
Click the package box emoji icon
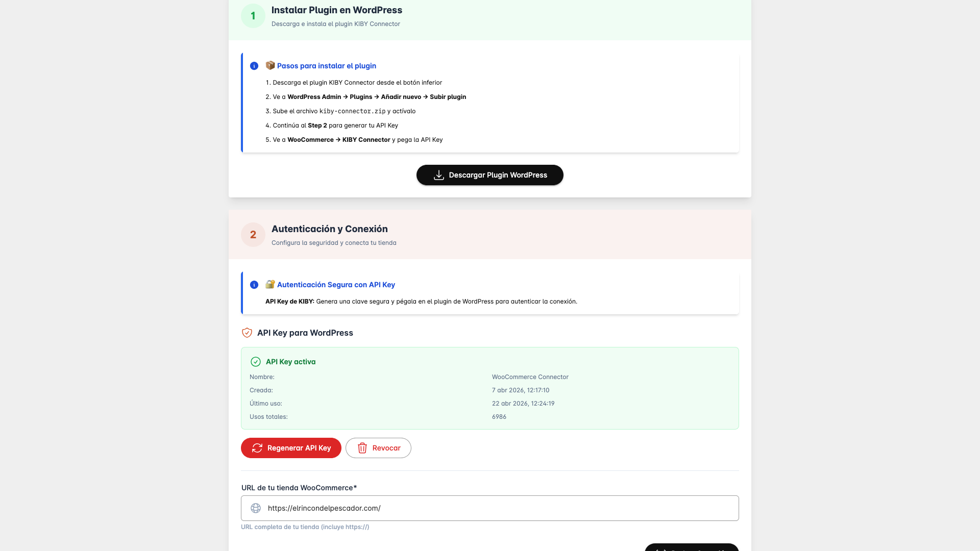pos(270,65)
